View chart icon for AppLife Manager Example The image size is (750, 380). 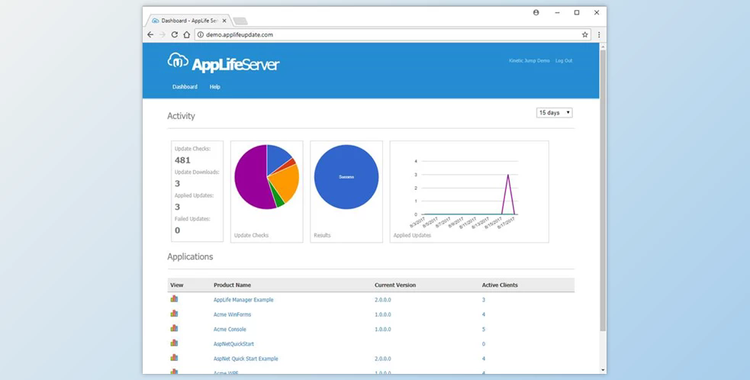pyautogui.click(x=174, y=299)
